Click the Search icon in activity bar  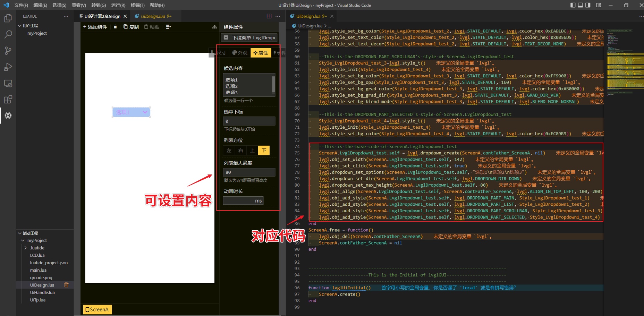(x=8, y=34)
